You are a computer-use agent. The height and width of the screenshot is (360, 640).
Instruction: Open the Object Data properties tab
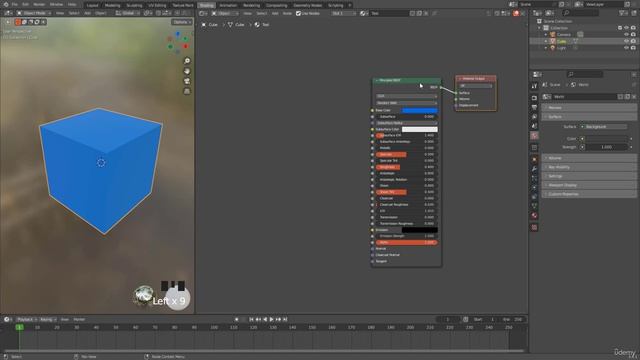pos(534,206)
